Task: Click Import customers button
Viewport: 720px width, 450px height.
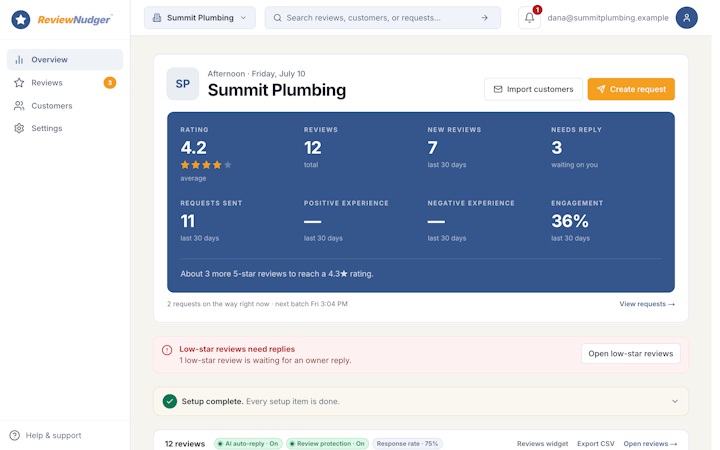Action: click(x=533, y=89)
